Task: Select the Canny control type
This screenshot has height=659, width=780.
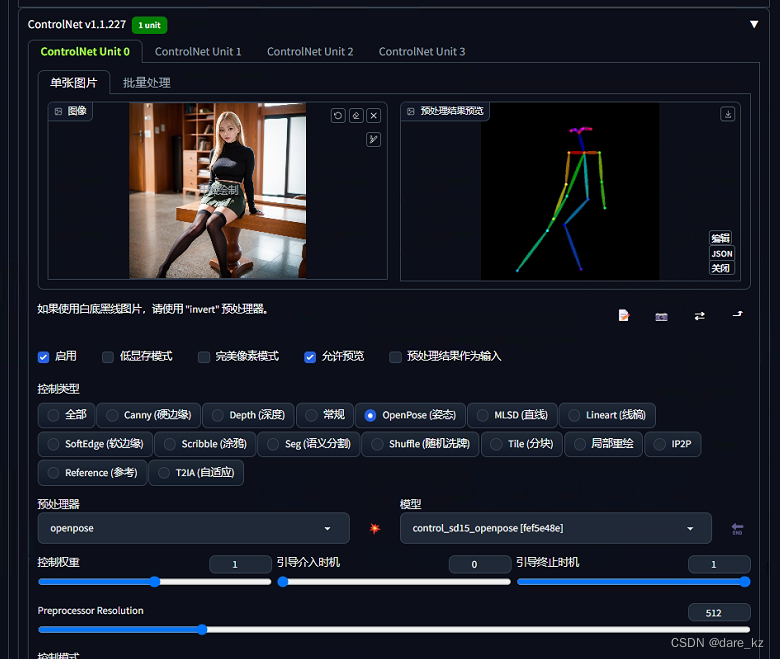Action: (149, 415)
